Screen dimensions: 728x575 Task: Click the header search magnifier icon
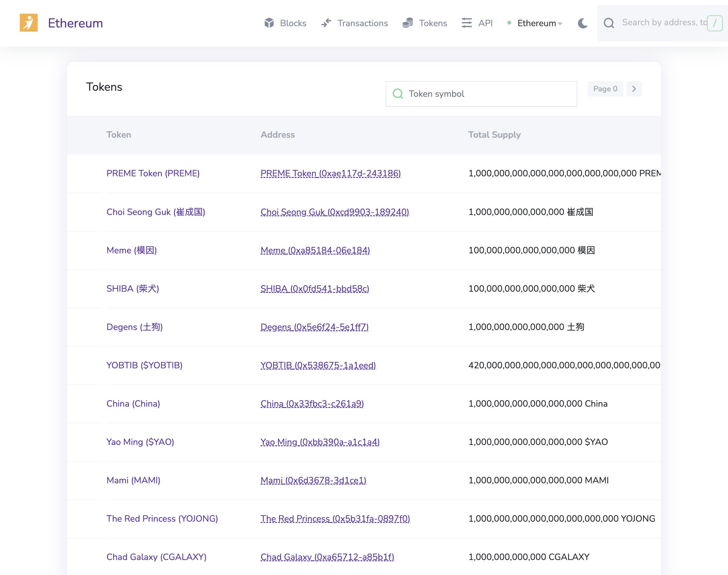(609, 23)
